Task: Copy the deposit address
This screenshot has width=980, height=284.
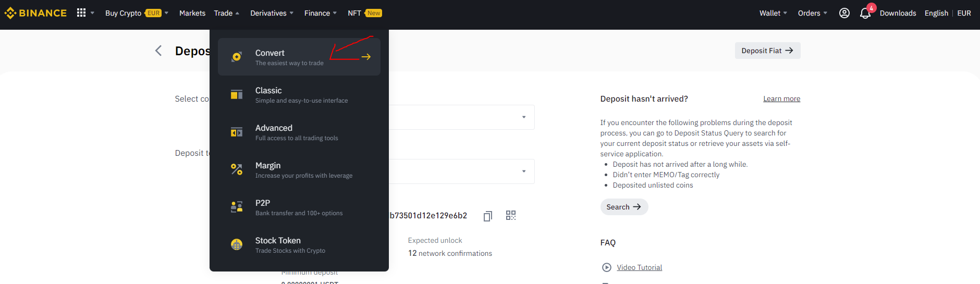Action: click(x=488, y=216)
